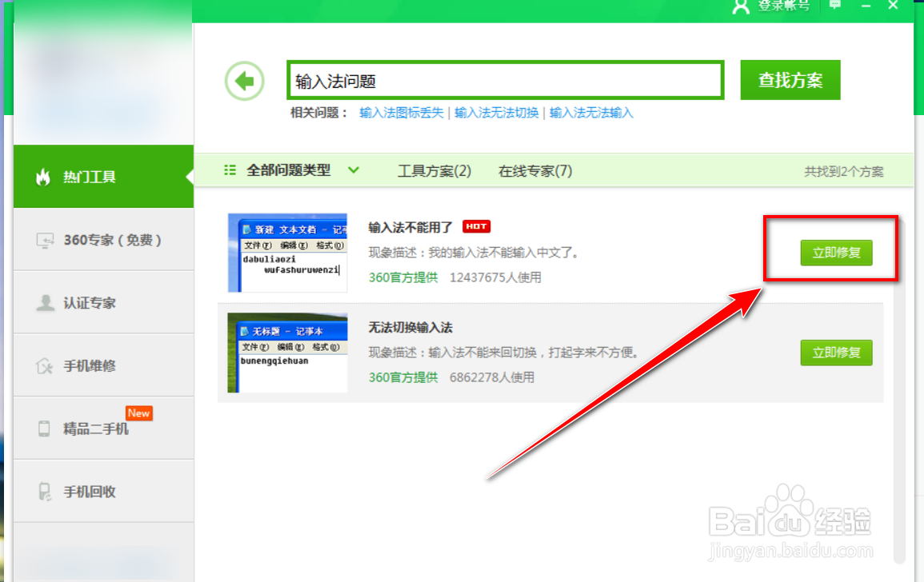Click the New badge on 精品二手机

click(x=139, y=413)
